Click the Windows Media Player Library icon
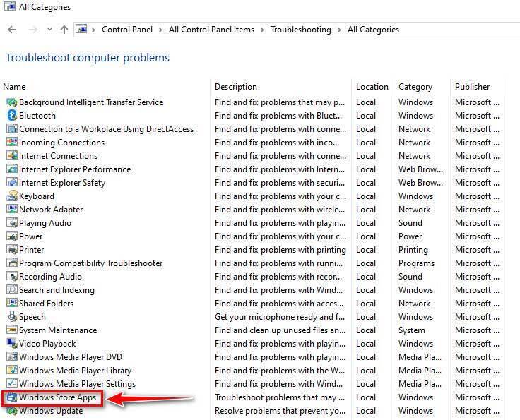 pos(12,371)
